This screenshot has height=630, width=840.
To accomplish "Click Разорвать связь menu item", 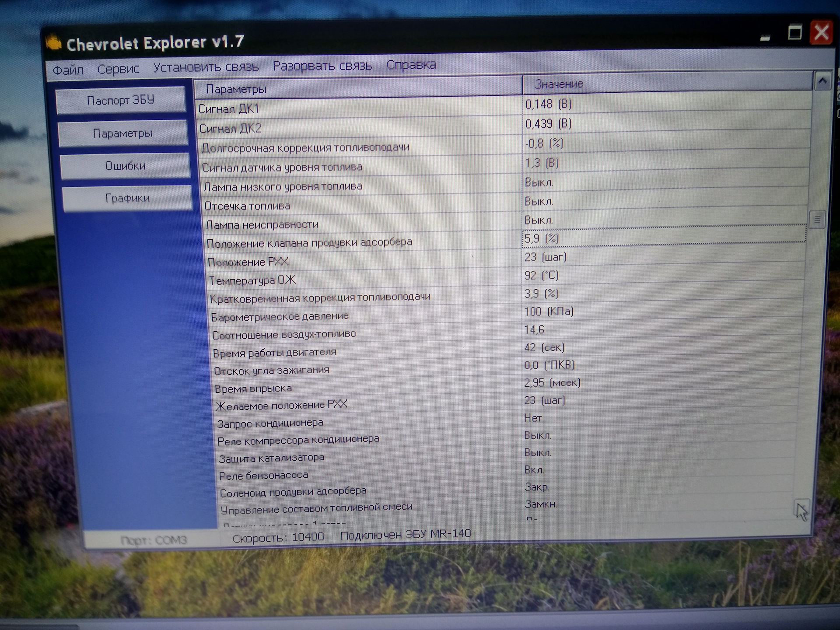I will tap(322, 66).
